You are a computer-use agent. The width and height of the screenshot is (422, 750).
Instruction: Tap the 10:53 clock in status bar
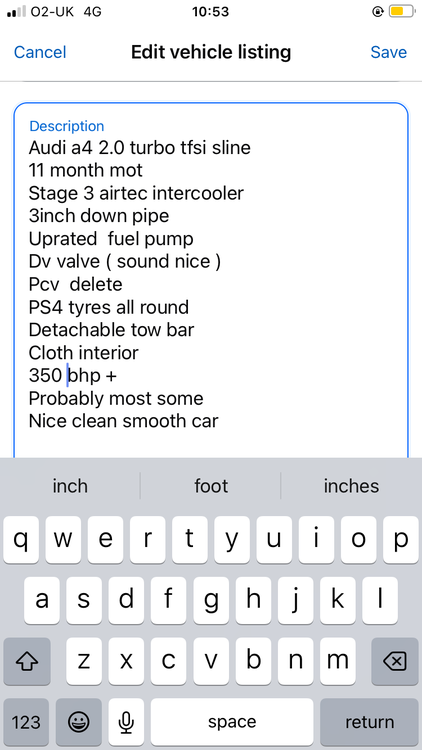pyautogui.click(x=211, y=11)
